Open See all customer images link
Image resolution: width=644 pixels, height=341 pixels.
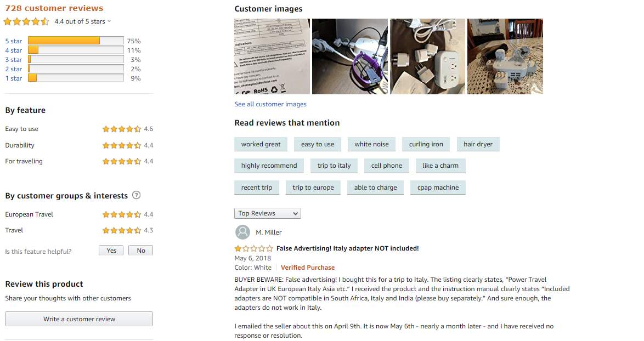click(x=270, y=104)
